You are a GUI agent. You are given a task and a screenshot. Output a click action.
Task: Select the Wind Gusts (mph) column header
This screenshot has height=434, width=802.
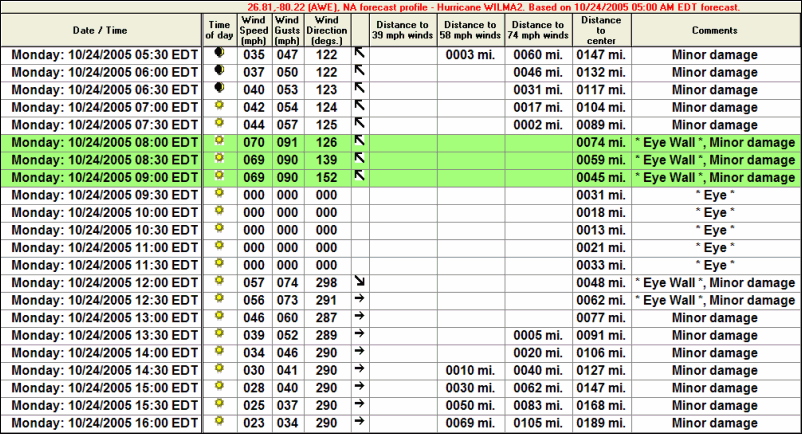(x=288, y=30)
